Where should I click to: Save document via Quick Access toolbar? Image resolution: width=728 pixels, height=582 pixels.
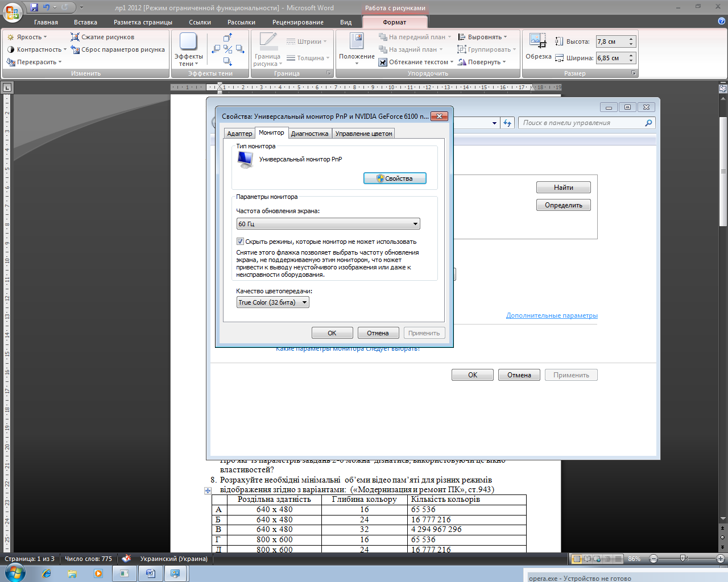pos(34,7)
